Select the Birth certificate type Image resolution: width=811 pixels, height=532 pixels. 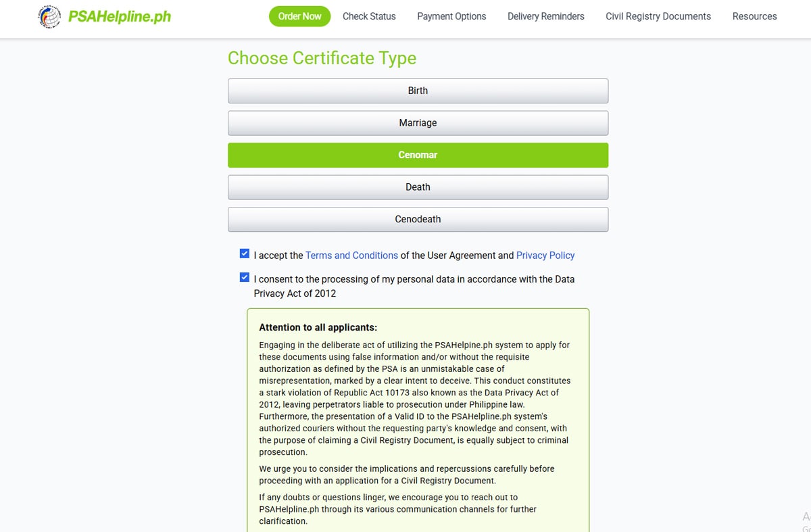(x=418, y=91)
